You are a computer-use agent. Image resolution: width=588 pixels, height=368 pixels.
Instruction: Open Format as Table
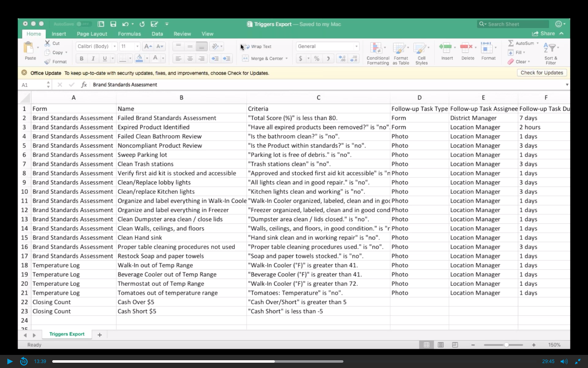[401, 53]
